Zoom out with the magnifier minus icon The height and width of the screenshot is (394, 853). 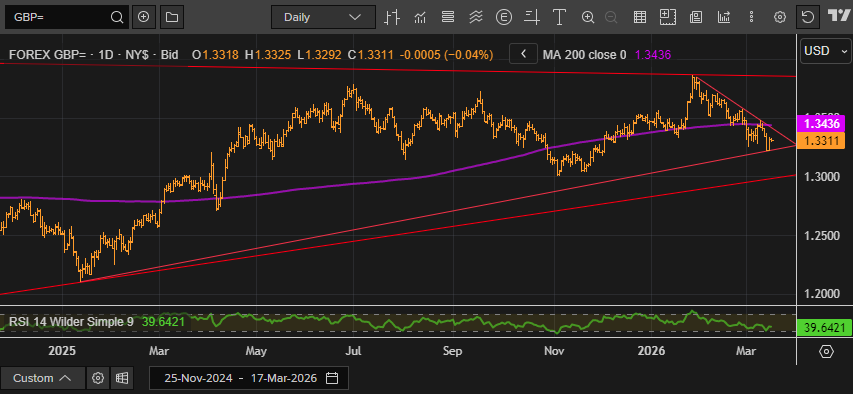(611, 17)
